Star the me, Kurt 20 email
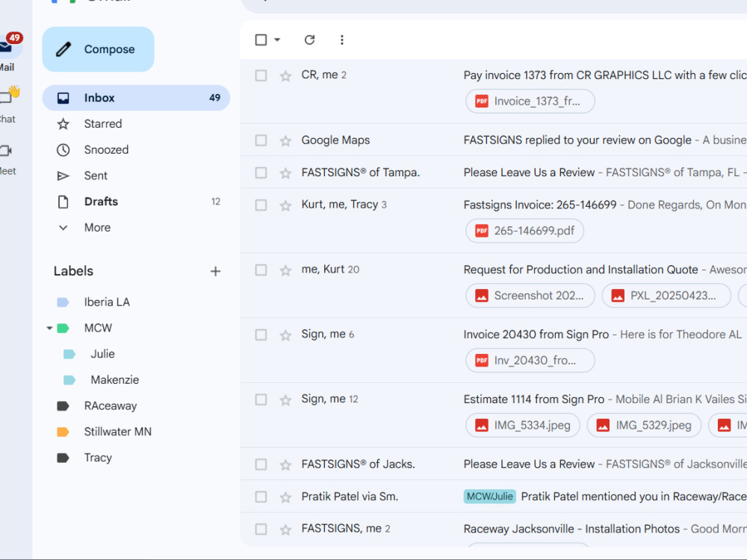This screenshot has width=747, height=560. pyautogui.click(x=285, y=270)
